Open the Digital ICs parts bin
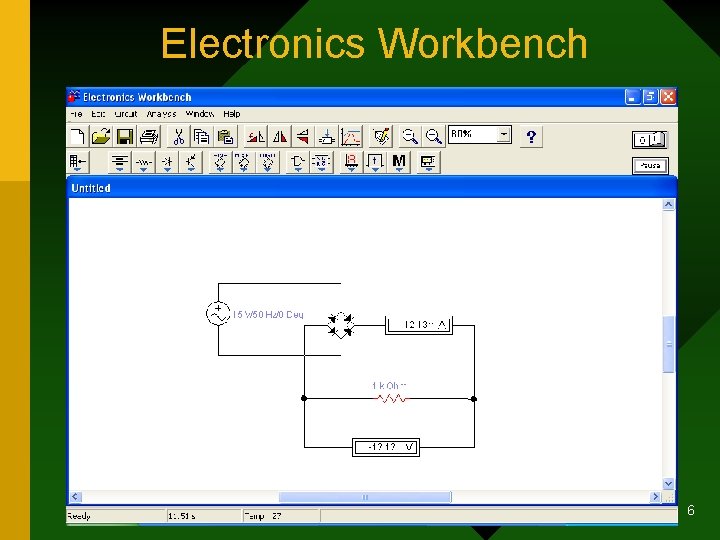This screenshot has width=720, height=540. [268, 162]
